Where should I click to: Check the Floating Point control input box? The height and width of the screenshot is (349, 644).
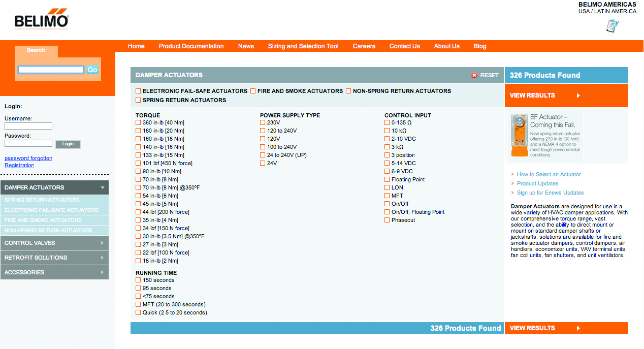pyautogui.click(x=387, y=179)
